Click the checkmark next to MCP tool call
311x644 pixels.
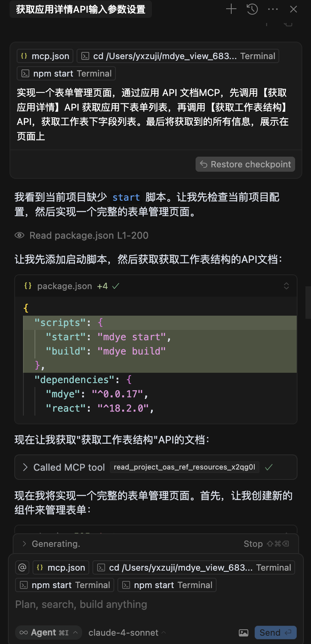click(269, 467)
